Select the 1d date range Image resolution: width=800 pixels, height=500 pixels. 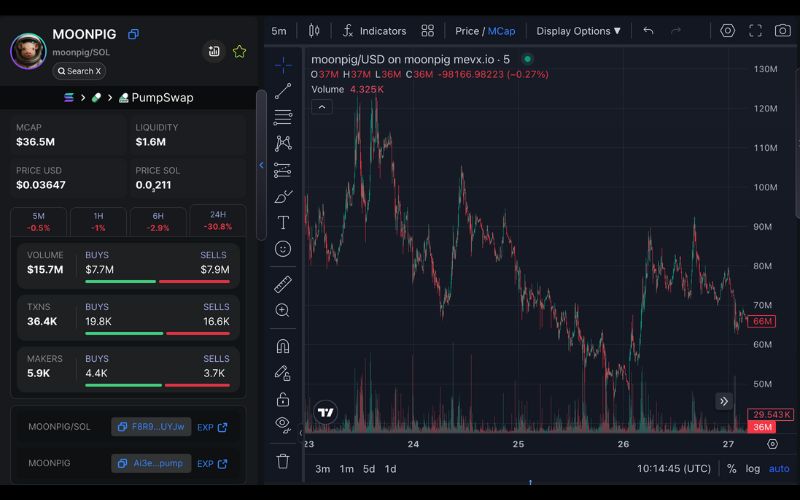pyautogui.click(x=390, y=469)
